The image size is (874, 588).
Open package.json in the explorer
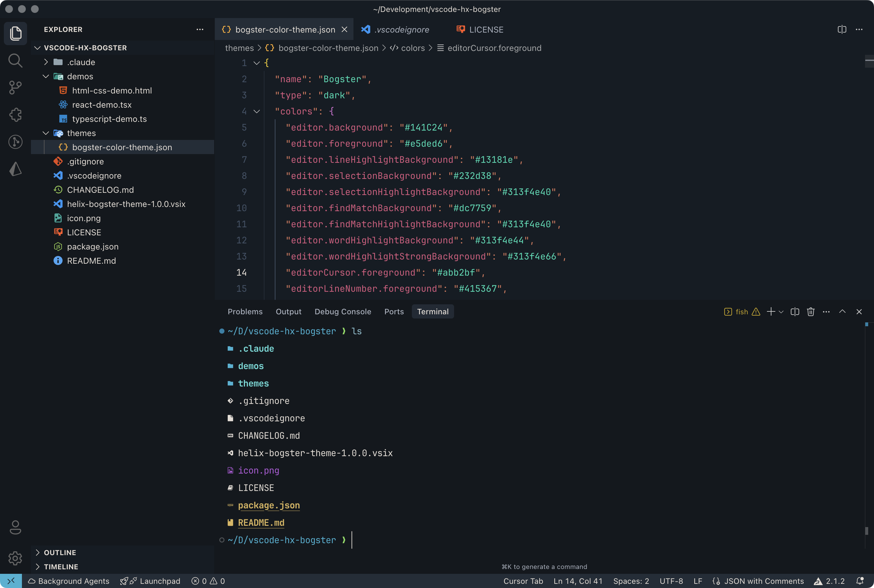pos(92,247)
